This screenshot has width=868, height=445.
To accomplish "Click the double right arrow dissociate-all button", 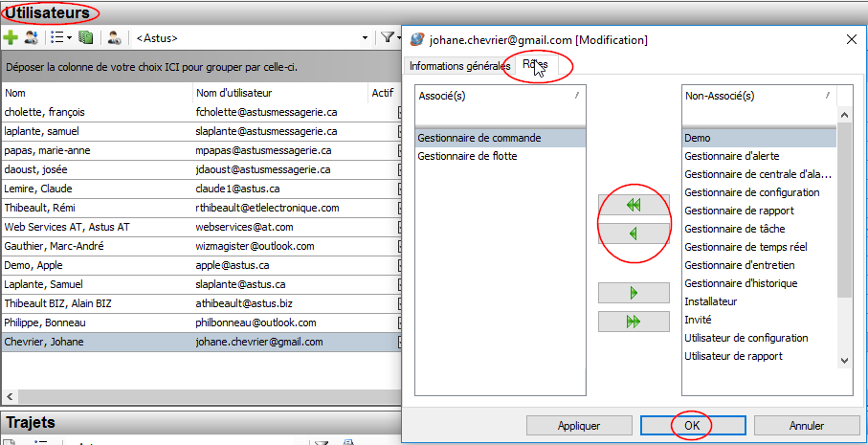I will coord(633,322).
